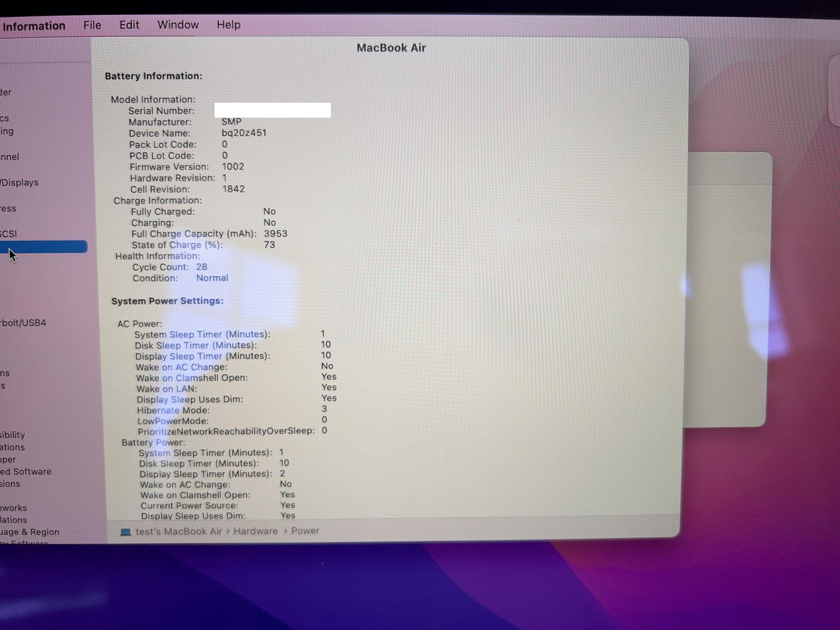Open the Edit menu
840x630 pixels.
click(129, 25)
